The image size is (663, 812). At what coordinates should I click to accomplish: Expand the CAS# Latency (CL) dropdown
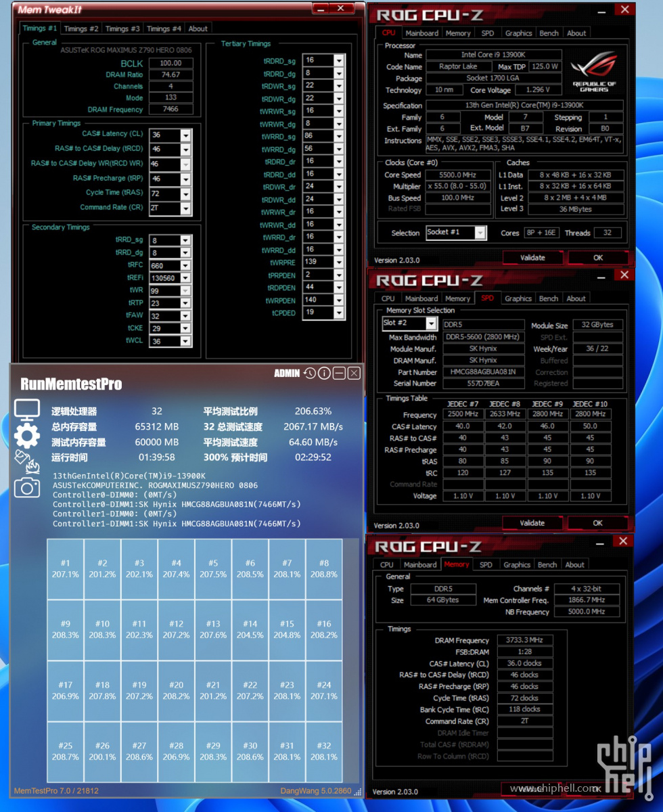(186, 135)
